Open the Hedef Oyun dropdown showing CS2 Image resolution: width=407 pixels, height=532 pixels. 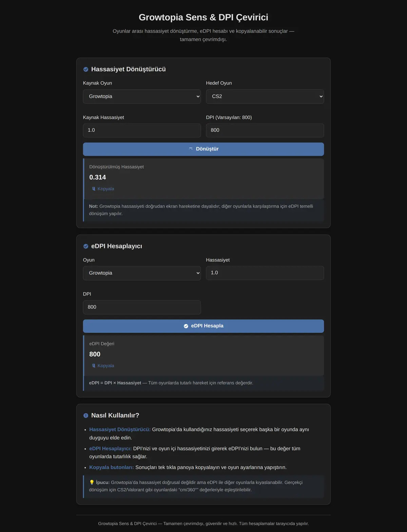pos(265,96)
